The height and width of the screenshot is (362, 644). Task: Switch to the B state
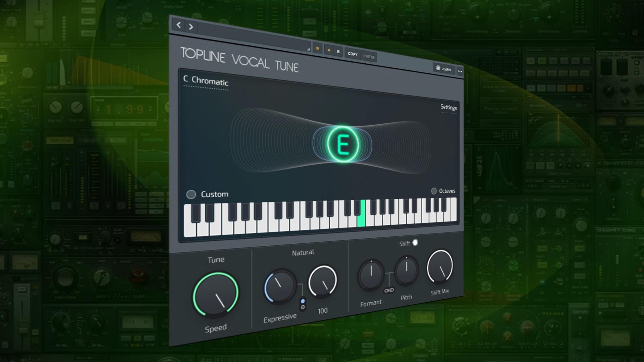coord(338,52)
